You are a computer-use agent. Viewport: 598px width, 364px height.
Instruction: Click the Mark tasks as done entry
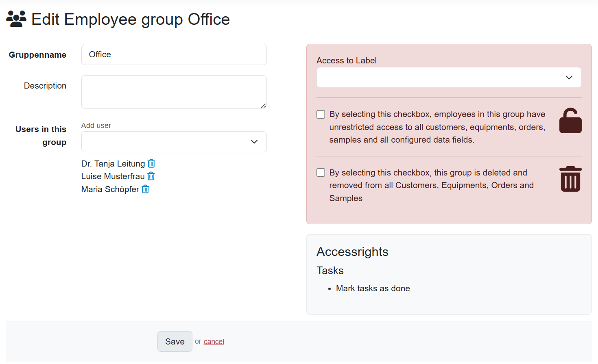[373, 288]
